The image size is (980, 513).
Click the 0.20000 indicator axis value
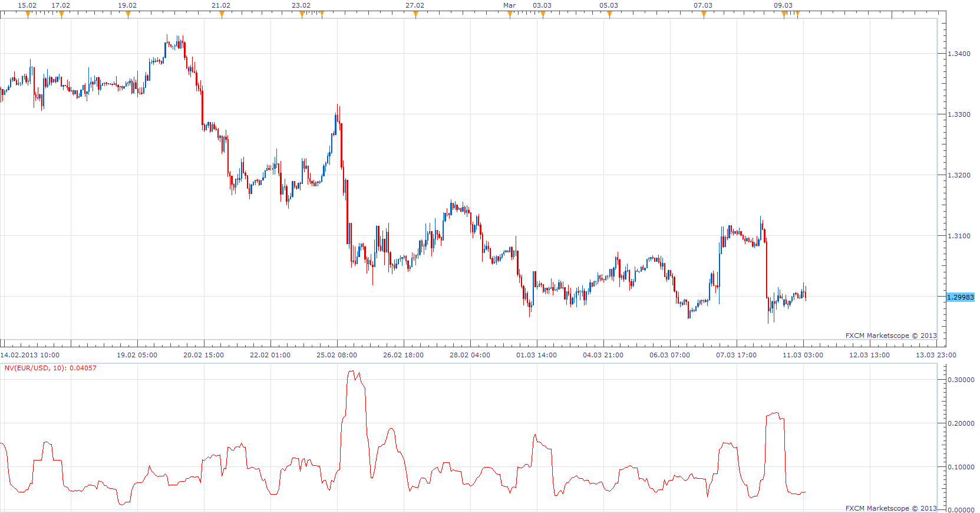point(961,423)
